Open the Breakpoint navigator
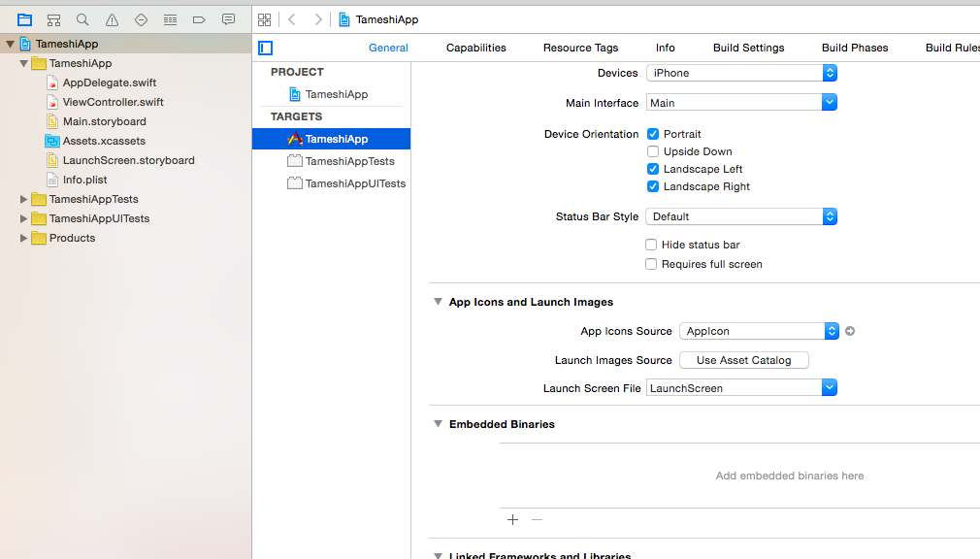This screenshot has height=559, width=980. pyautogui.click(x=199, y=20)
